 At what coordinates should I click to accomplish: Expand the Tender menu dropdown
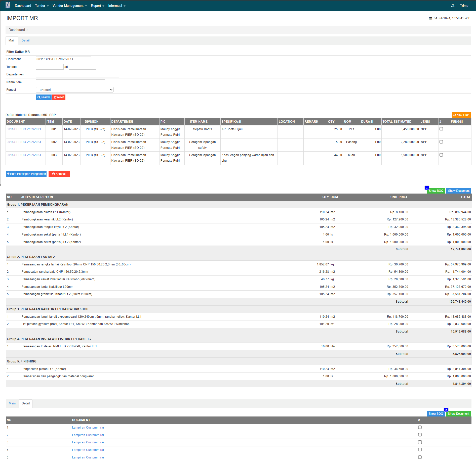[x=42, y=6]
